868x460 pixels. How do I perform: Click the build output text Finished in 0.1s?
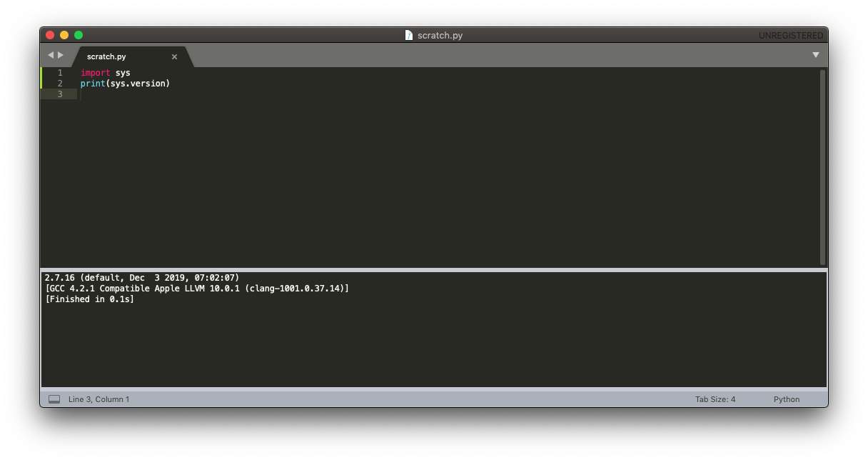click(89, 299)
